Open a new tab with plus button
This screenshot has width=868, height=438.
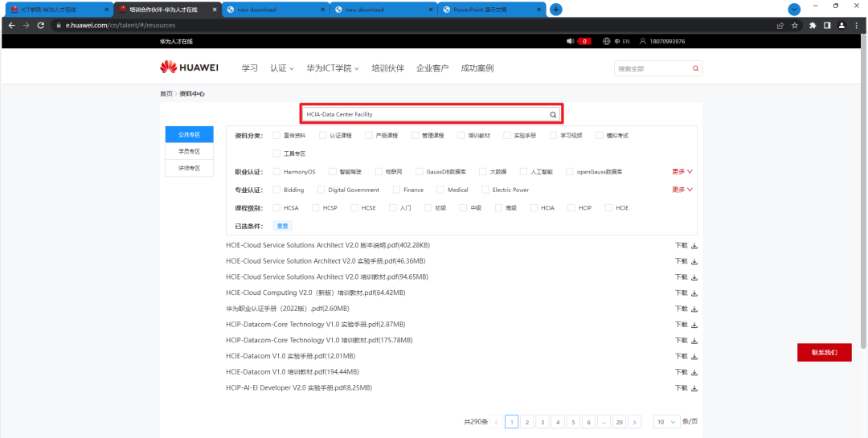556,10
